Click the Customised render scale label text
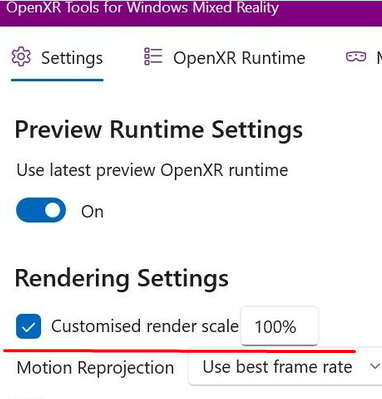The height and width of the screenshot is (399, 382). [145, 326]
